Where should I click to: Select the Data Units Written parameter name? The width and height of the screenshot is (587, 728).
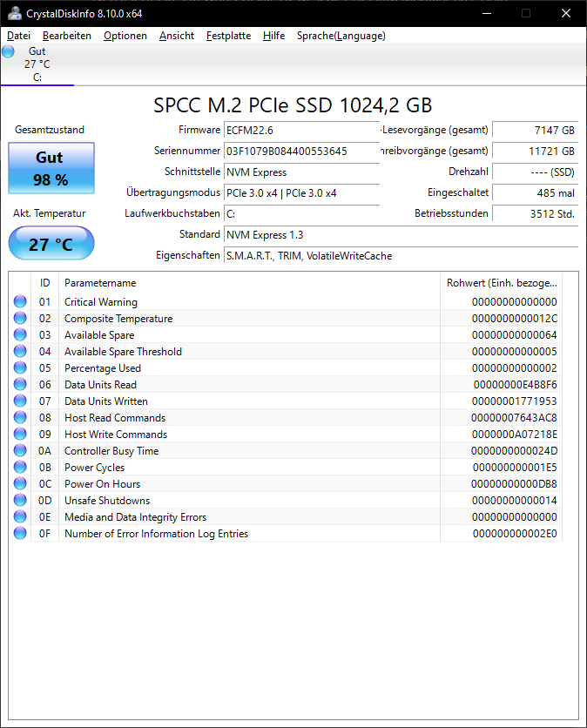tap(106, 401)
